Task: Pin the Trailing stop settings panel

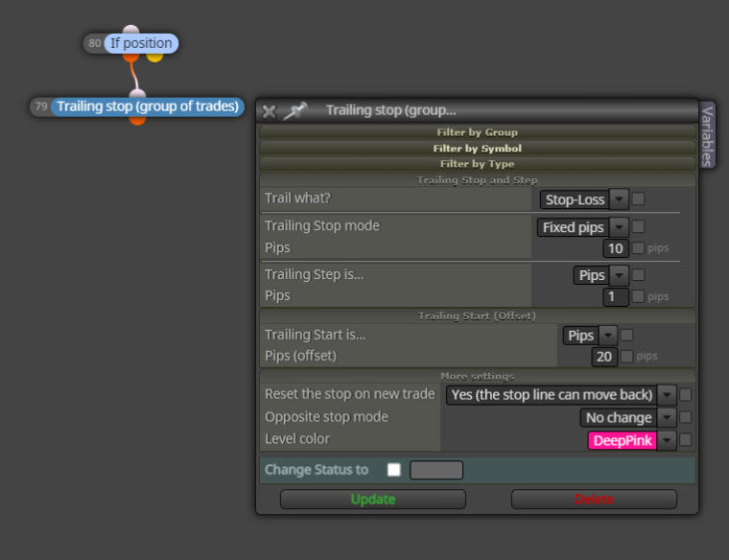Action: [x=295, y=110]
